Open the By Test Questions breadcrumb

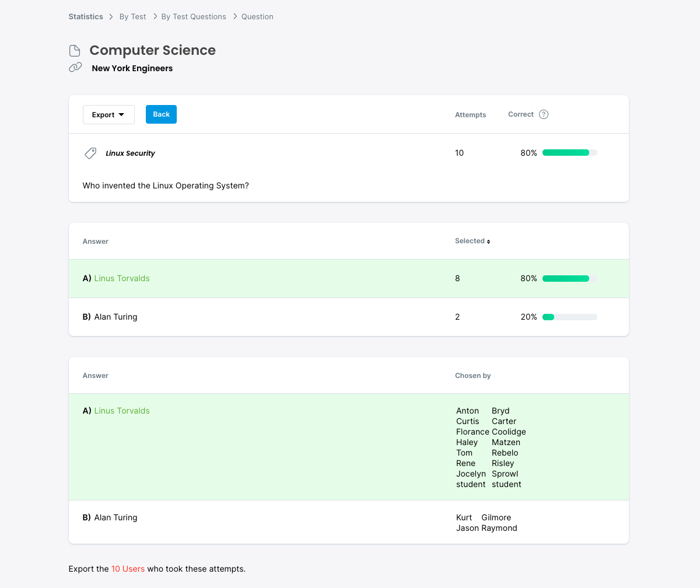[x=194, y=17]
